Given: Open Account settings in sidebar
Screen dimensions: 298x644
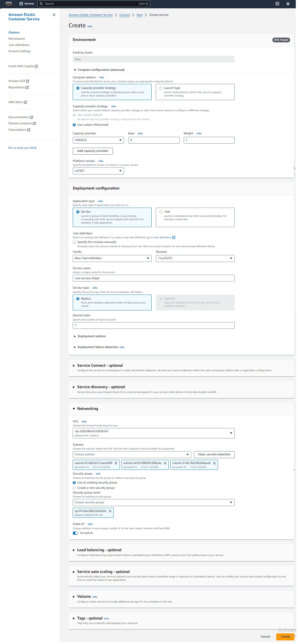Looking at the screenshot, I should pyautogui.click(x=19, y=51).
